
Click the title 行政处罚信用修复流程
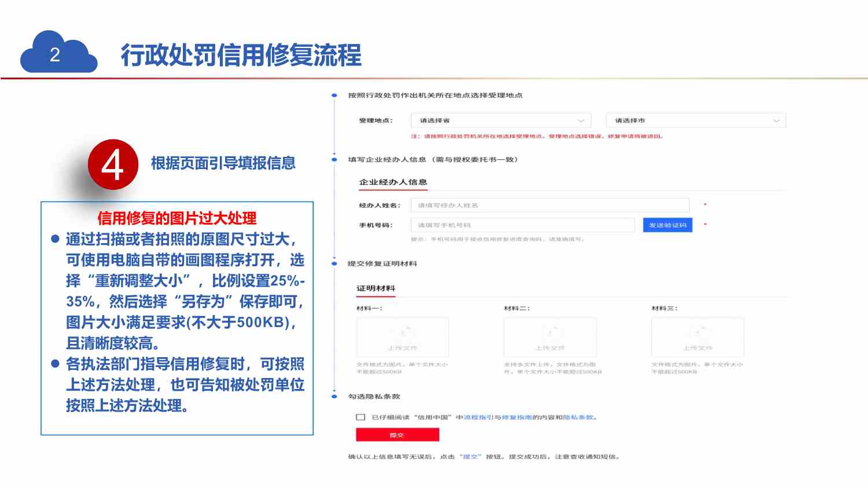pyautogui.click(x=241, y=55)
